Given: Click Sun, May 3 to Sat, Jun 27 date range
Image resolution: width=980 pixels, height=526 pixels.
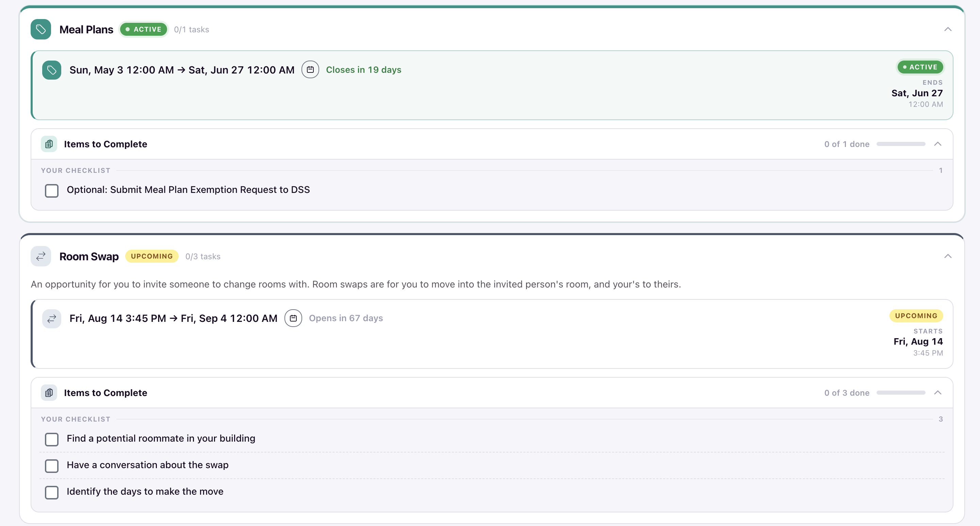Looking at the screenshot, I should point(182,70).
